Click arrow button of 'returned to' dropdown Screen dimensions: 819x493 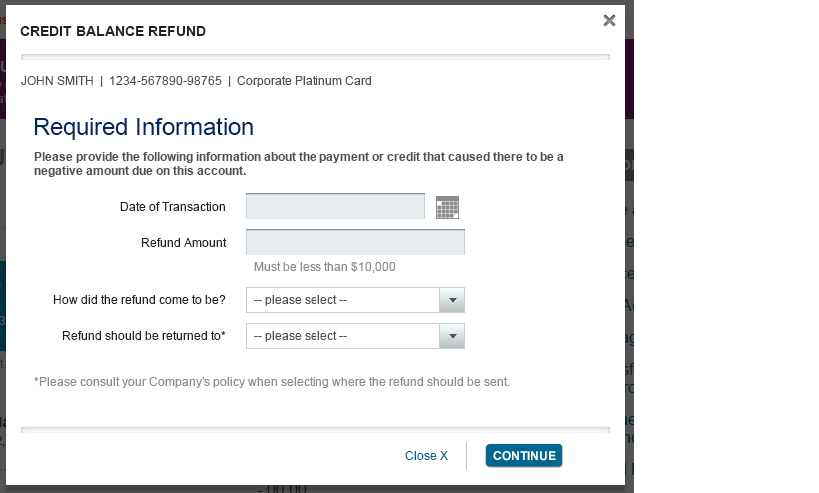453,336
